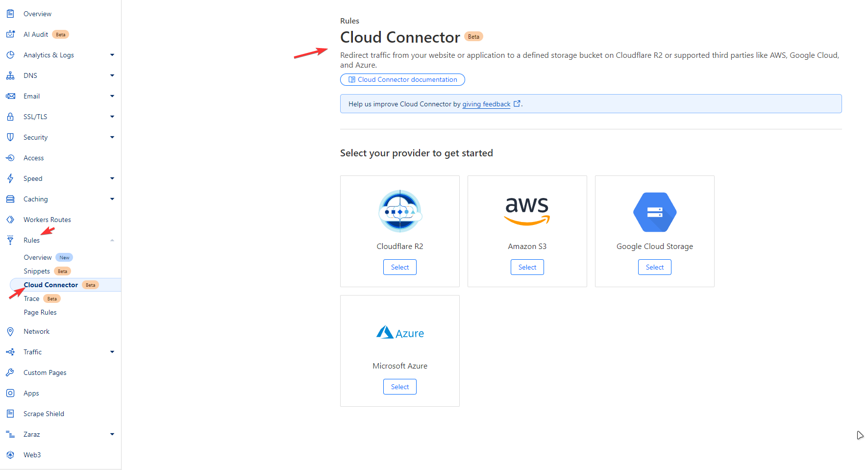
Task: Click the external link icon beside giving feedback
Action: pos(517,103)
